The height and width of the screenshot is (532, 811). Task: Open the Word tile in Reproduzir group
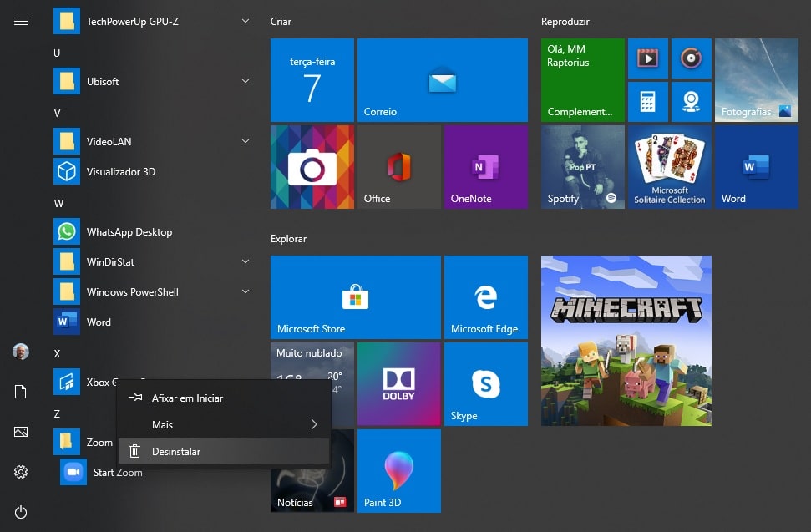757,167
